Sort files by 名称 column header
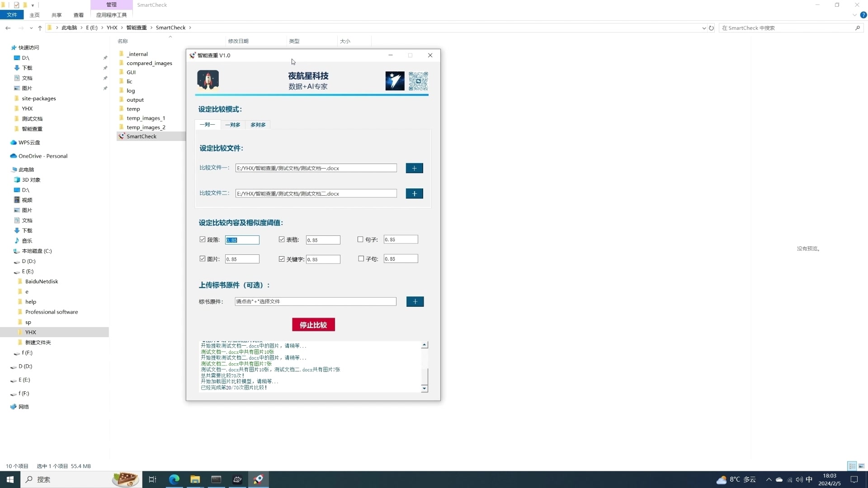 [x=123, y=41]
